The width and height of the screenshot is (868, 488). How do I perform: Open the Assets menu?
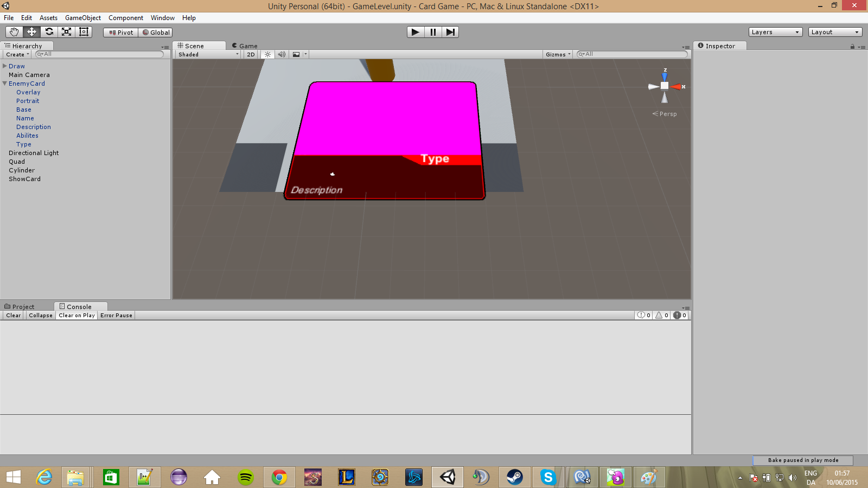tap(48, 18)
